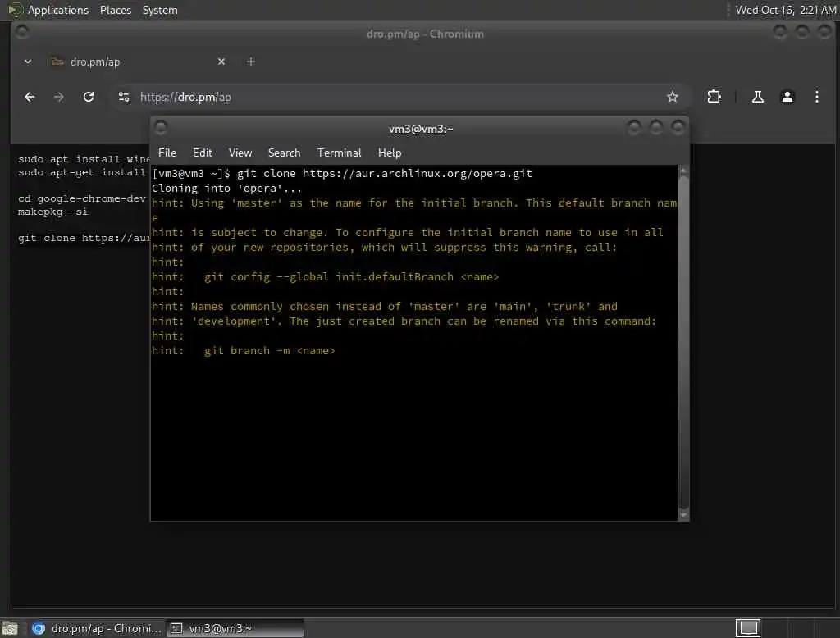This screenshot has width=840, height=638.
Task: Click the clock showing Wed Oct 16
Action: coord(785,10)
